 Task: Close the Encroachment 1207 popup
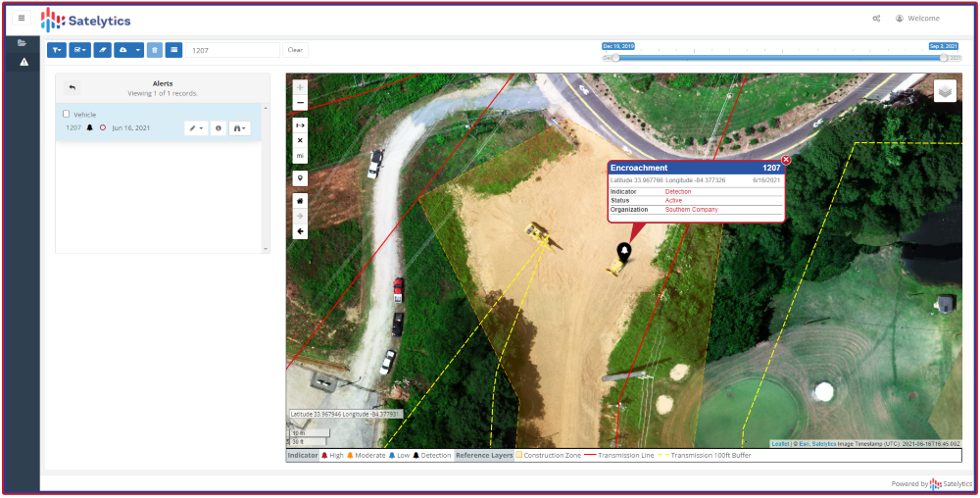[x=785, y=160]
